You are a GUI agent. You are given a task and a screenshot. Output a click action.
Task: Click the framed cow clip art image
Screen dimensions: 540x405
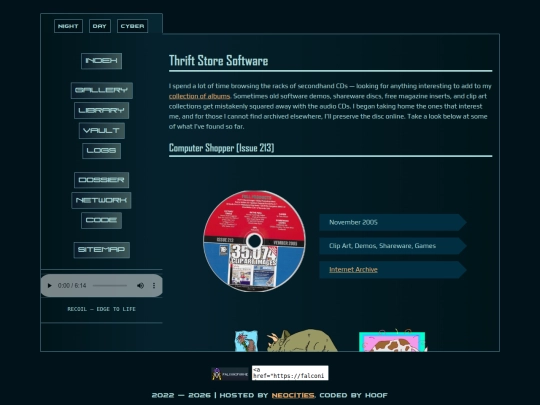392,341
